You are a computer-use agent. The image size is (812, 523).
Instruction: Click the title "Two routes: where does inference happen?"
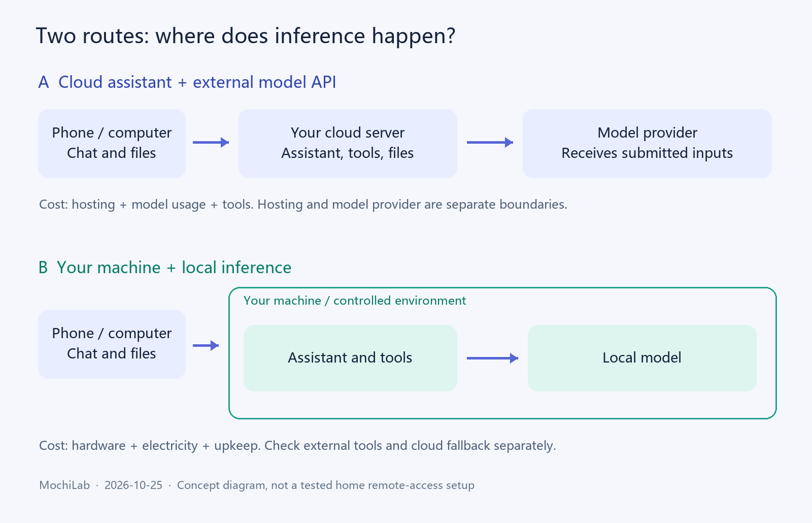tap(246, 36)
